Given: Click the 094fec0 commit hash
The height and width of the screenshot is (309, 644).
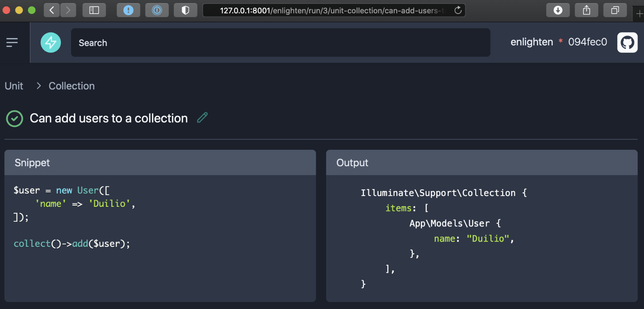Looking at the screenshot, I should [x=587, y=42].
